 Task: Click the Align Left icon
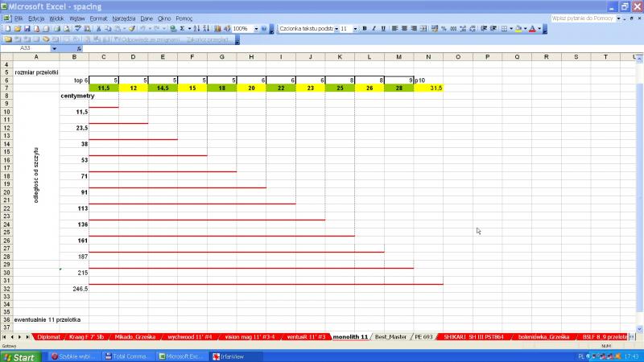[x=394, y=28]
